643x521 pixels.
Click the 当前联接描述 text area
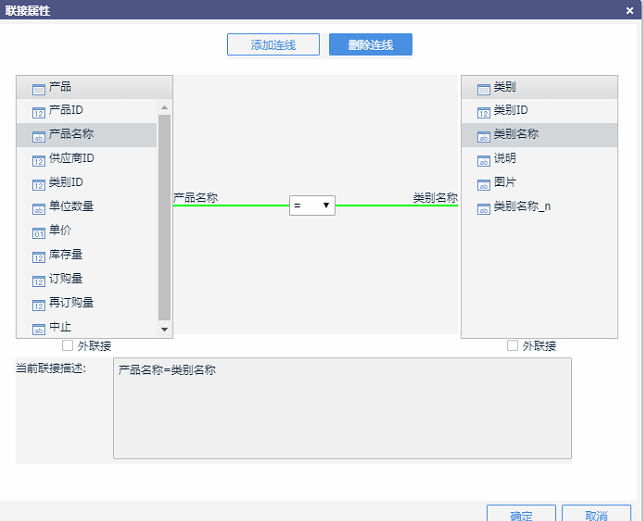coord(342,408)
